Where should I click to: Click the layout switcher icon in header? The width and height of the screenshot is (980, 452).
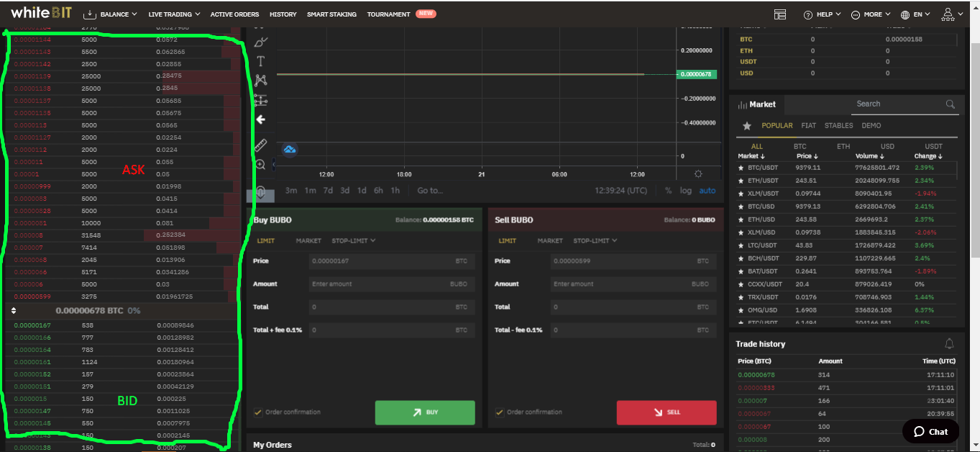[x=780, y=14]
